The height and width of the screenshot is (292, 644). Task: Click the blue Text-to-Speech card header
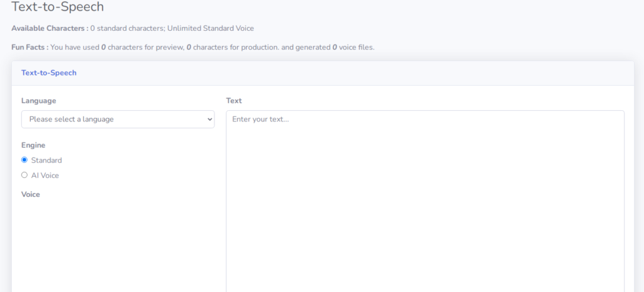click(x=49, y=73)
